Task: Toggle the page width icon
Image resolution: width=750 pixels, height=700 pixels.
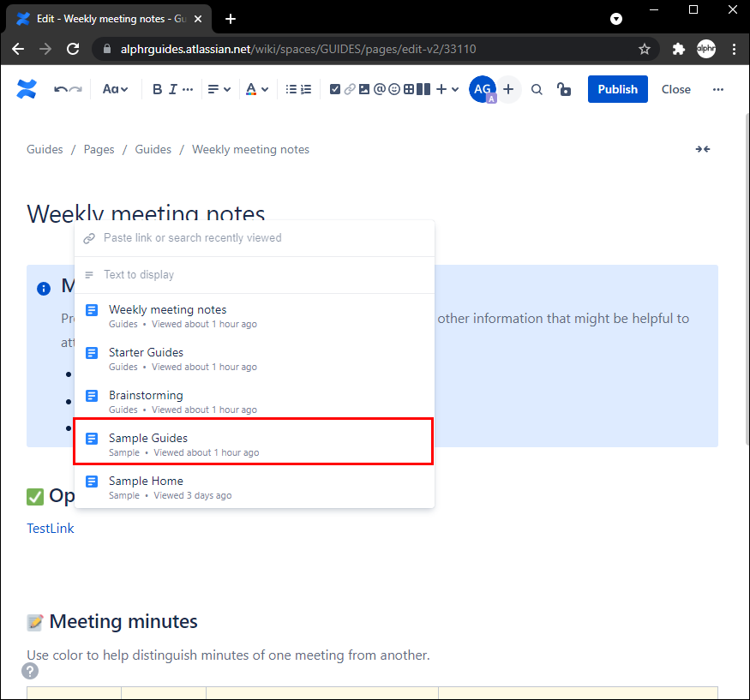Action: (x=703, y=149)
